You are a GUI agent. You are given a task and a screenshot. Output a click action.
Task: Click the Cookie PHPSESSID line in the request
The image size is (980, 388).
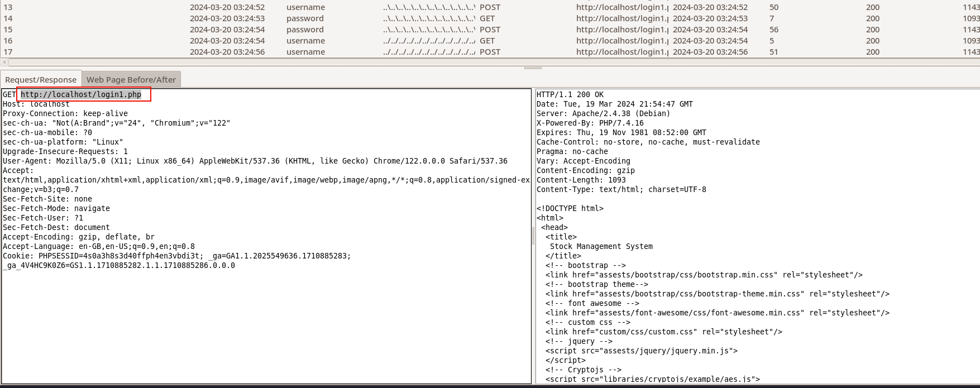point(177,256)
